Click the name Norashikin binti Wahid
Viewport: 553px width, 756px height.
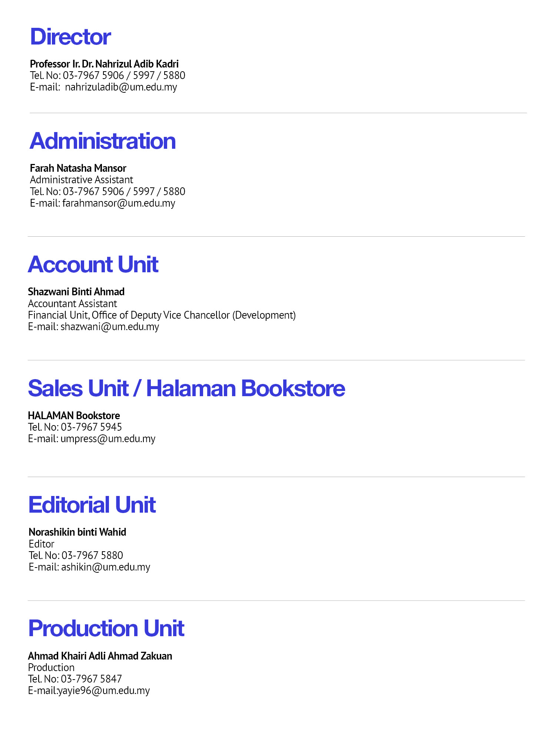pos(77,532)
